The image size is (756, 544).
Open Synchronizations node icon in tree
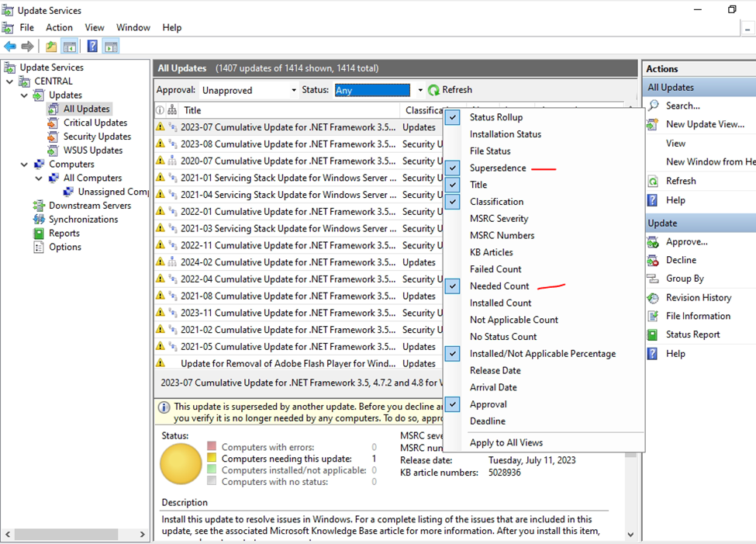pyautogui.click(x=39, y=220)
